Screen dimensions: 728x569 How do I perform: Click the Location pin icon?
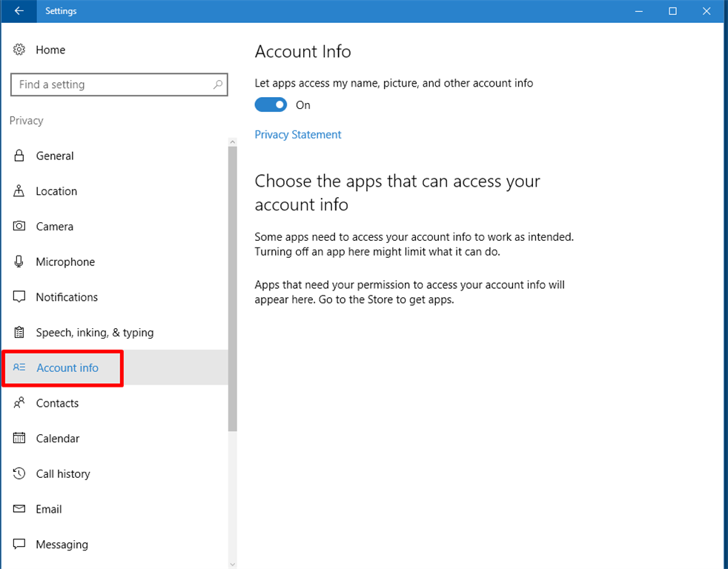19,191
